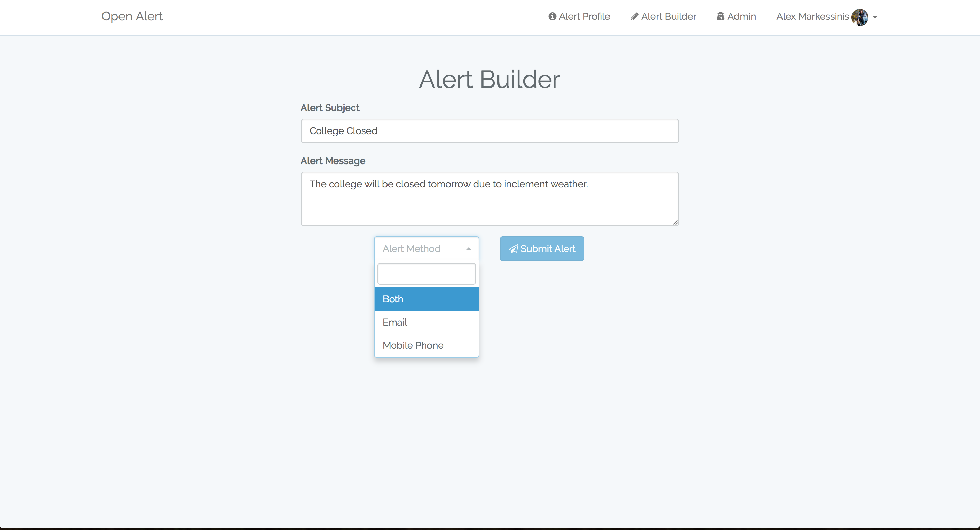The height and width of the screenshot is (530, 980).
Task: Click the paper plane icon on Submit Alert
Action: pos(513,249)
